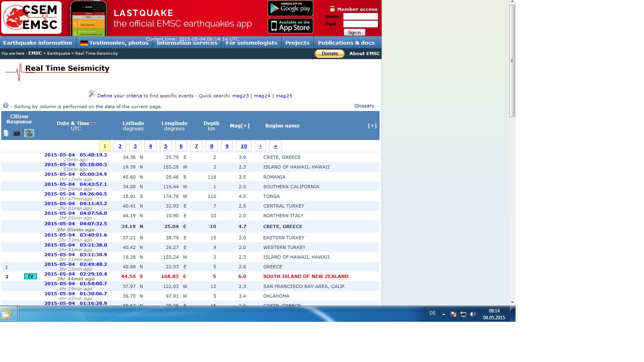
Task: Click the last page » button
Action: 275,146
